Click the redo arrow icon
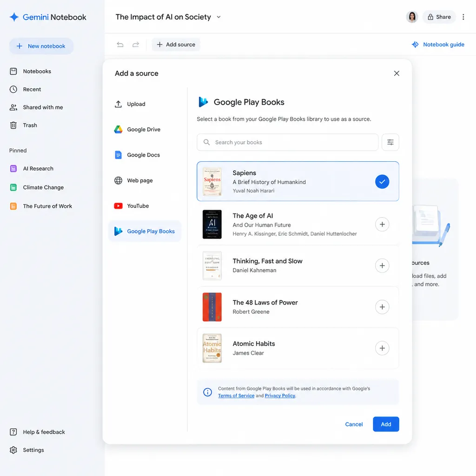 point(136,45)
